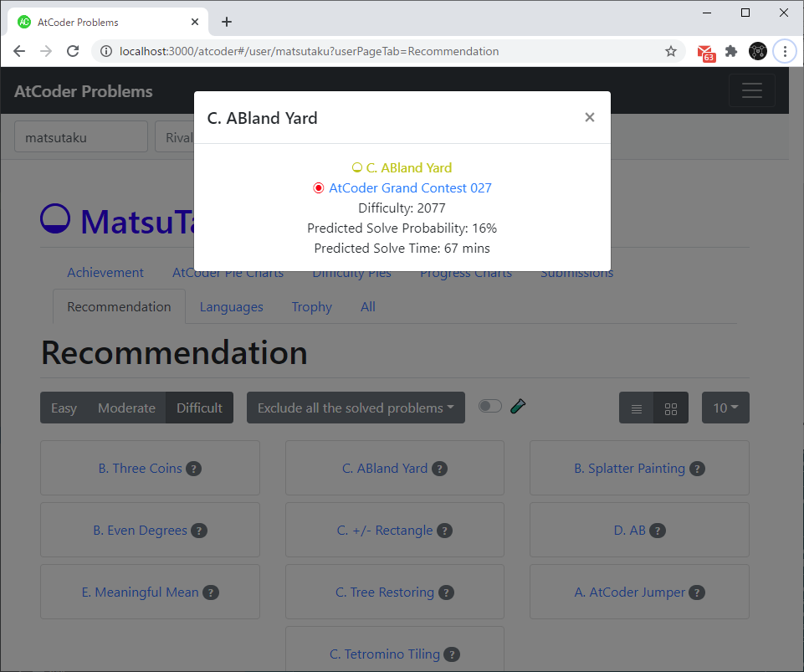Open B. Three Coins problem link

coord(140,469)
